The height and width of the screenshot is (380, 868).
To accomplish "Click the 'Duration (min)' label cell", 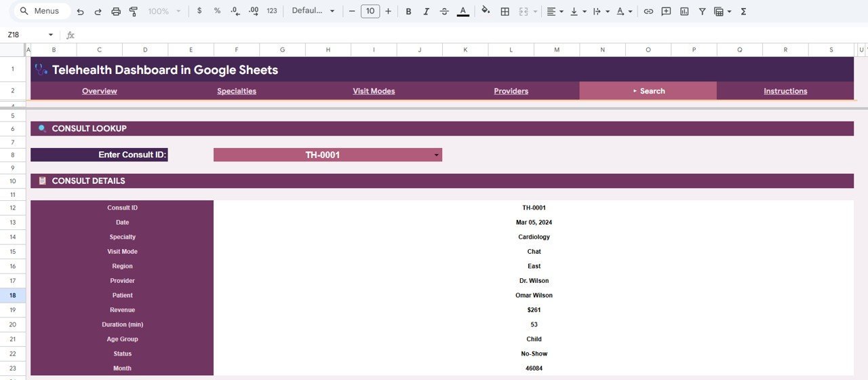I will (122, 324).
